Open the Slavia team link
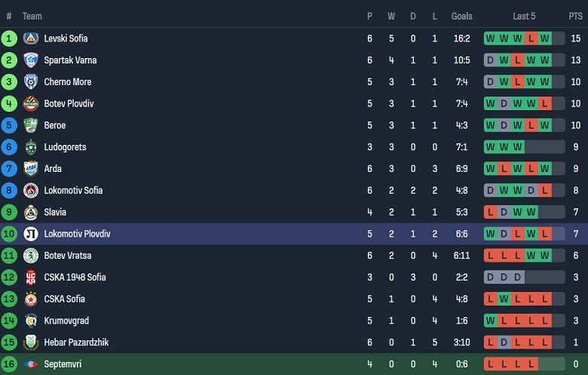This screenshot has height=375, width=588. [x=55, y=212]
